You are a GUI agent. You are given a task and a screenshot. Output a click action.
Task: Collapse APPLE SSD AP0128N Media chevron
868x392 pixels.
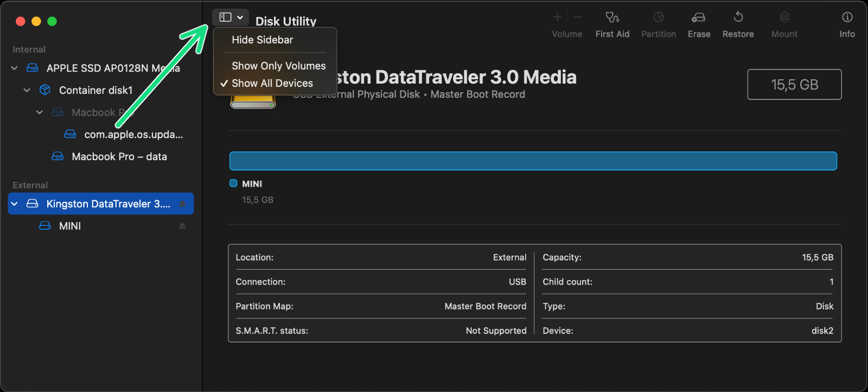click(15, 68)
